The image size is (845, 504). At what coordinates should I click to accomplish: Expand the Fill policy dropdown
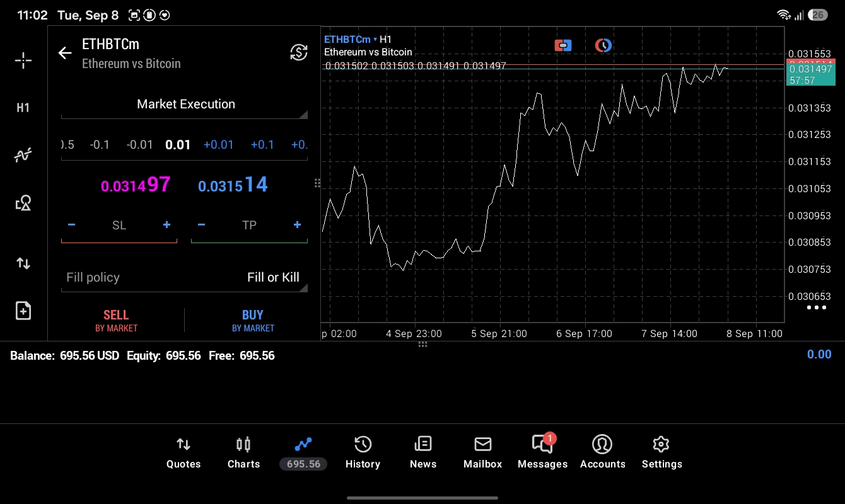185,278
